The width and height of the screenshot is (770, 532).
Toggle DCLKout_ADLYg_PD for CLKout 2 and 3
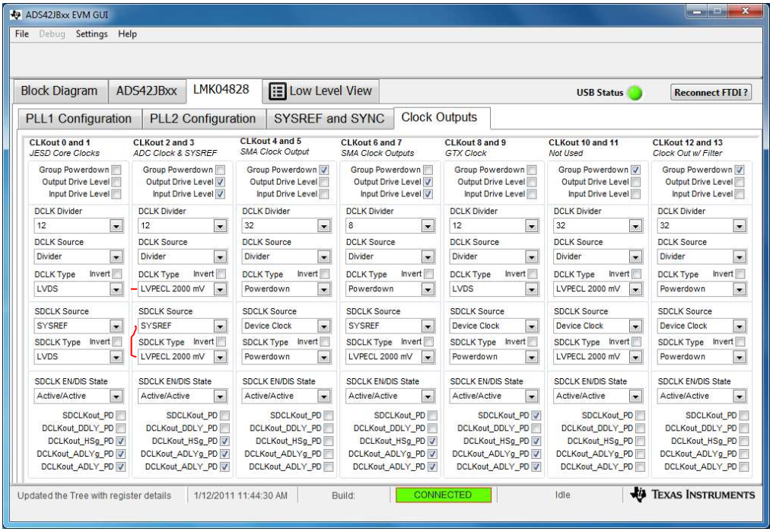pyautogui.click(x=224, y=454)
